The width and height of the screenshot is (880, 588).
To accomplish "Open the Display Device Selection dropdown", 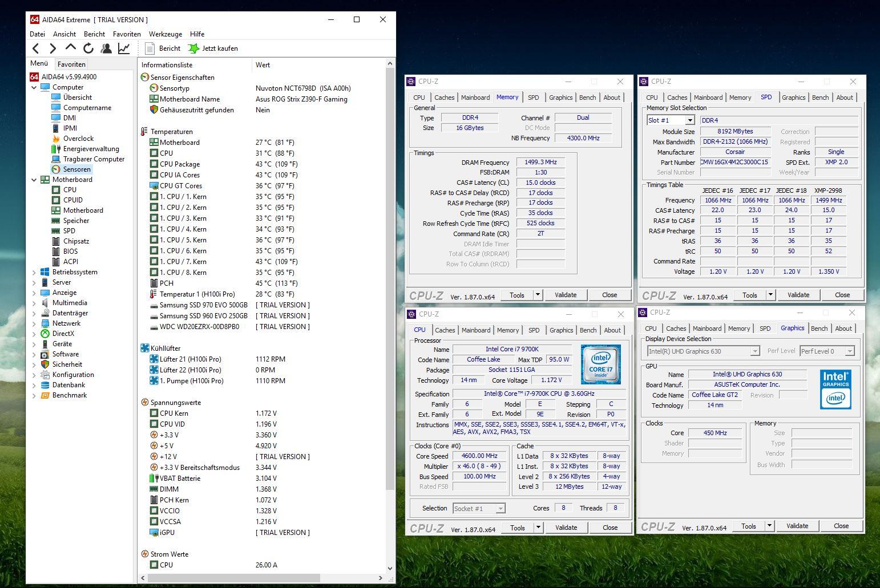I will (x=703, y=351).
